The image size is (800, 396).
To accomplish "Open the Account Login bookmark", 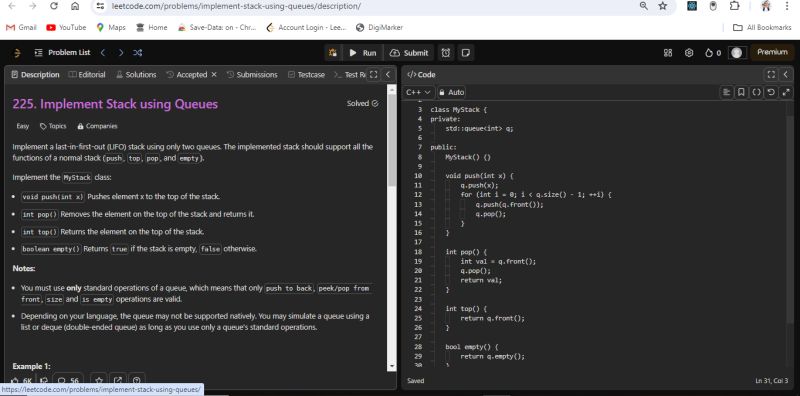I will (307, 28).
